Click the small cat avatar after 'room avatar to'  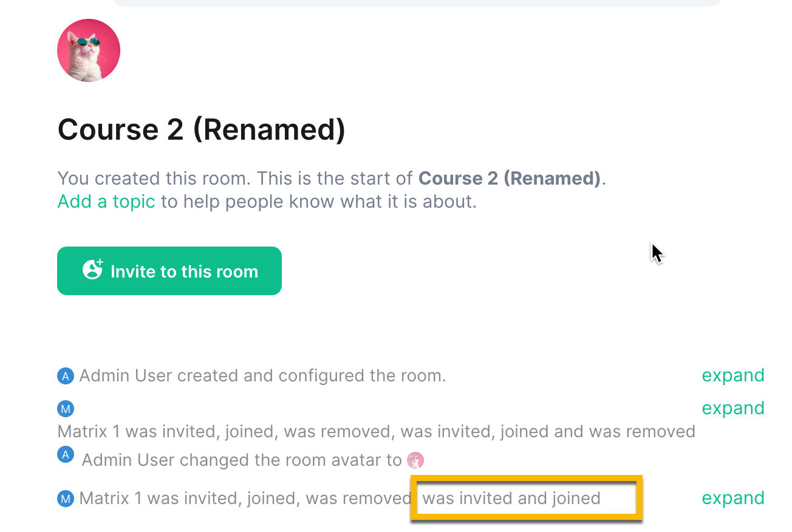coord(415,460)
